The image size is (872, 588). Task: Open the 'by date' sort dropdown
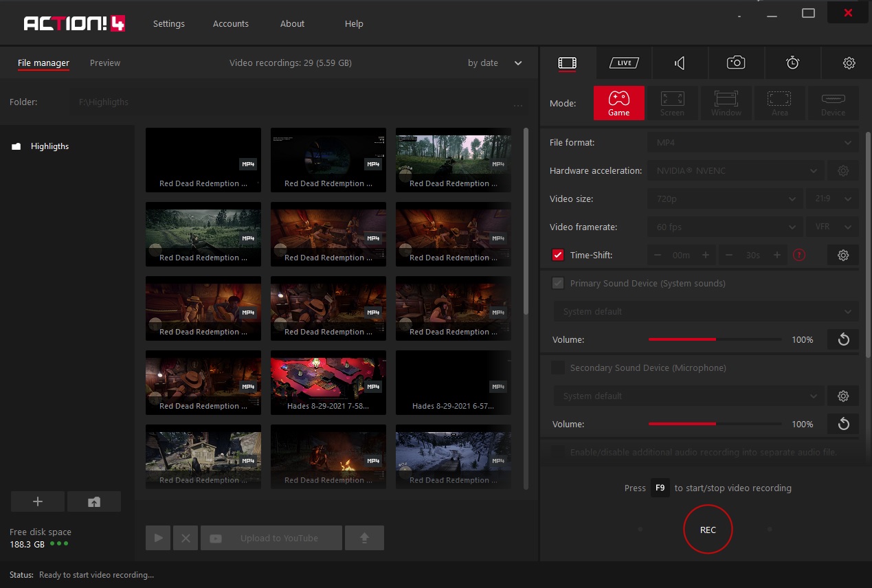[495, 63]
